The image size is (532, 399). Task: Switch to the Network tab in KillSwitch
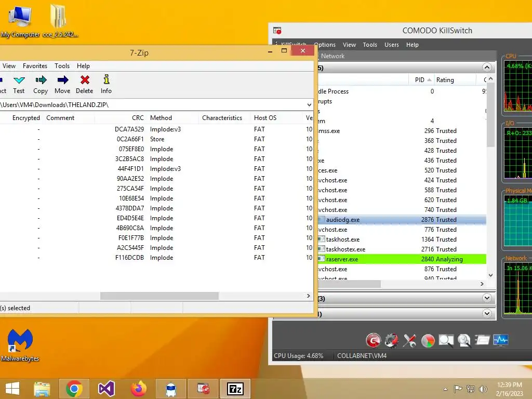[x=332, y=56]
